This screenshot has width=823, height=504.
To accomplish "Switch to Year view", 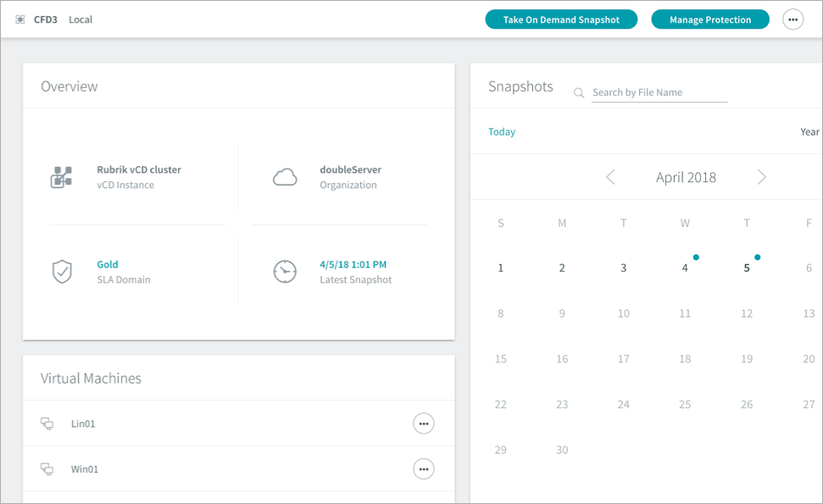I will pos(809,131).
